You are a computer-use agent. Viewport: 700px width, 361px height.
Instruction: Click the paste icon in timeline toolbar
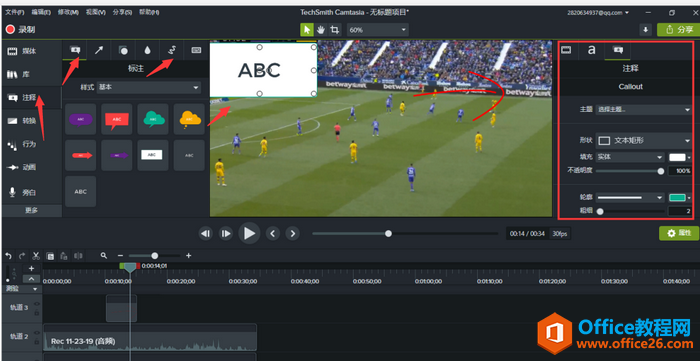click(x=64, y=256)
